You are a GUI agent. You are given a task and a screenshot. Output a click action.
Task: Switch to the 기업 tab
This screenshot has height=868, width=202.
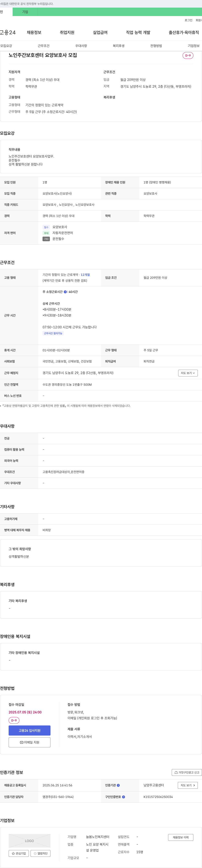(x=25, y=12)
